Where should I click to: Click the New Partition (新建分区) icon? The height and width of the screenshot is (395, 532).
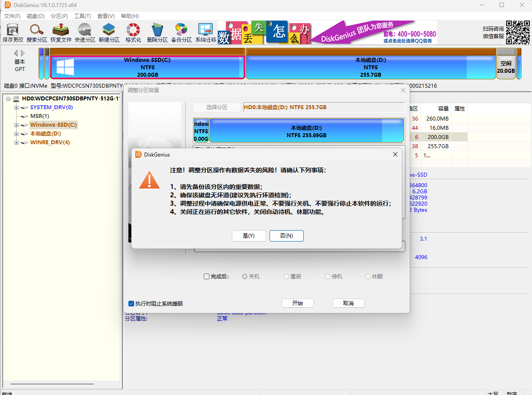(109, 33)
